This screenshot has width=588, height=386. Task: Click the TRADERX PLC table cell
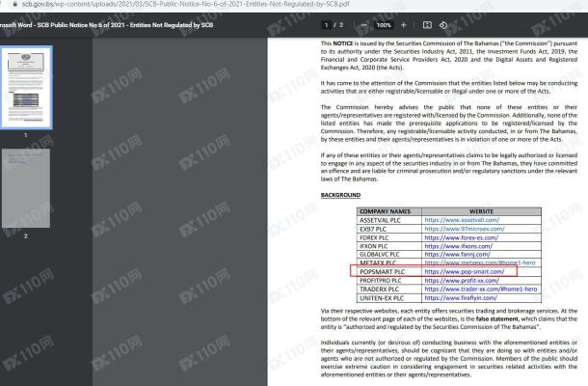point(389,289)
